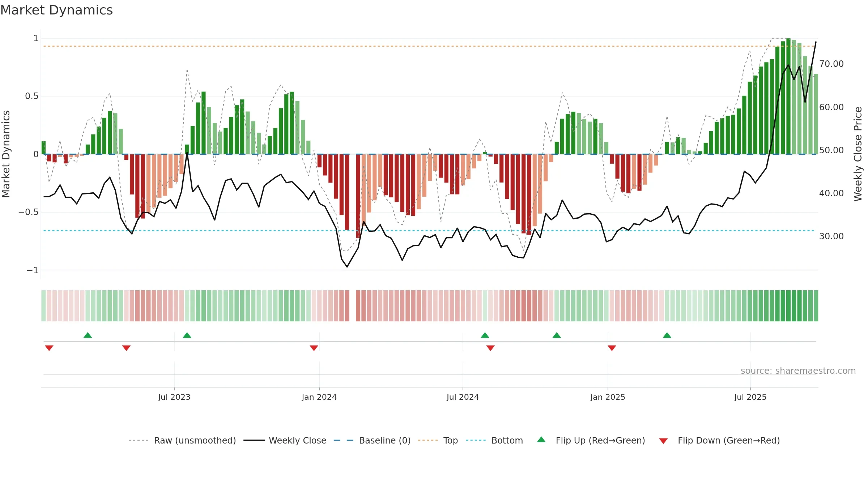The height and width of the screenshot is (488, 868).
Task: Click the '30.00' price axis tick
Action: [831, 236]
